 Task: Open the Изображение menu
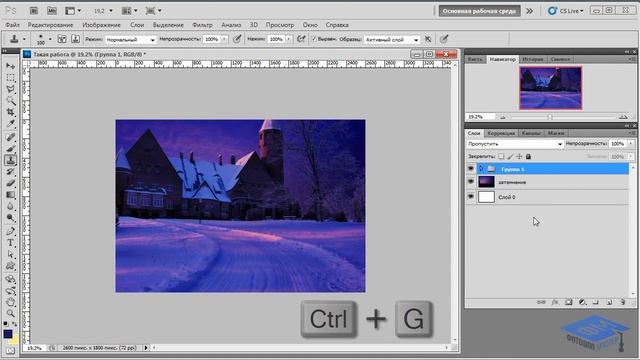pos(101,25)
